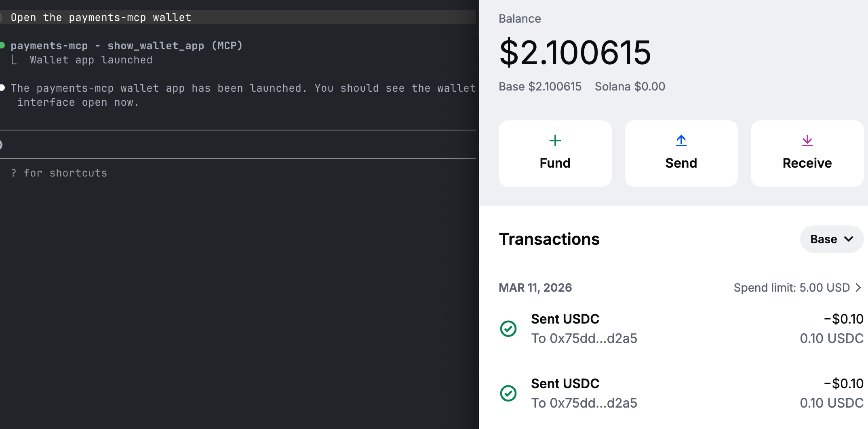
Task: Click the green status dot beside show_wallet_app
Action: click(3, 46)
